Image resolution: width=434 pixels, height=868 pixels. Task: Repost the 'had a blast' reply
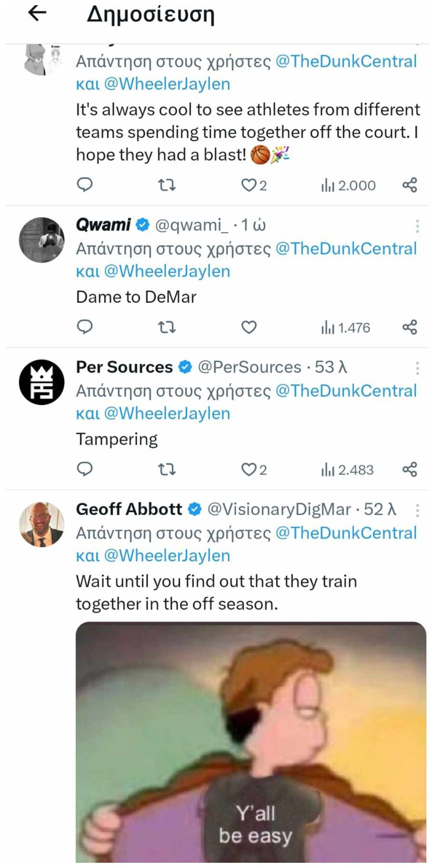pos(167,185)
